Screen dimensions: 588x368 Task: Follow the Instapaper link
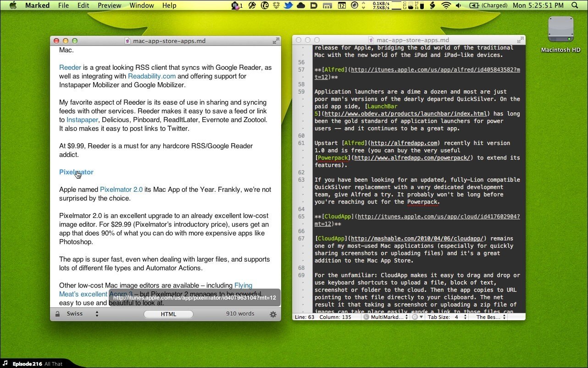click(82, 120)
